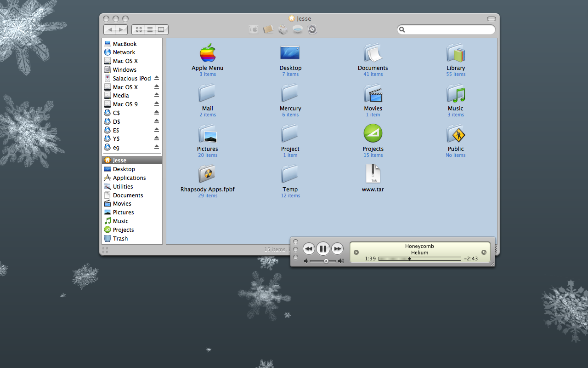The height and width of the screenshot is (368, 588).
Task: Select MacBook in the sidebar
Action: tap(132, 44)
